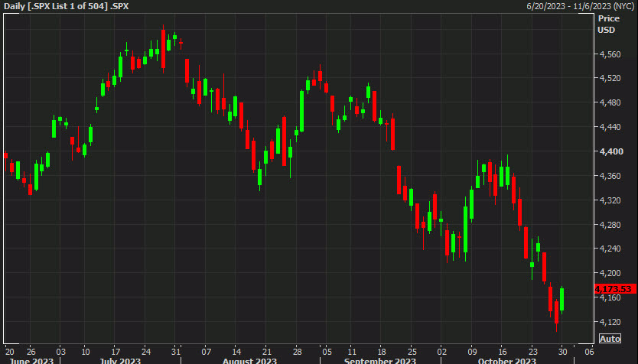
Task: Click the date tick labeled 17
Action: (116, 352)
